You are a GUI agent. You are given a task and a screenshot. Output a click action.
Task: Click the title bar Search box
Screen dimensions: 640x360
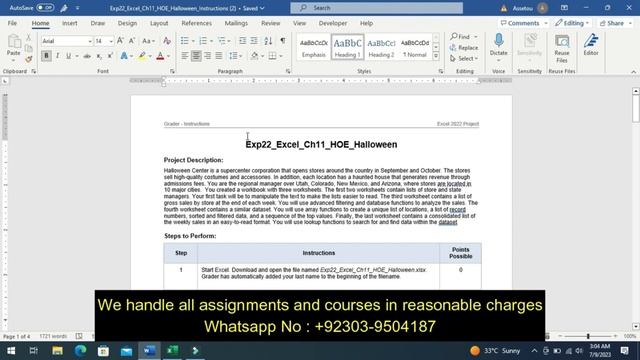point(376,8)
